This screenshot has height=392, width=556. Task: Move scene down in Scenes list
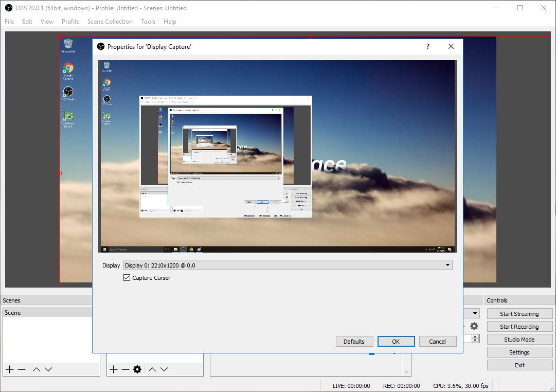[48, 369]
